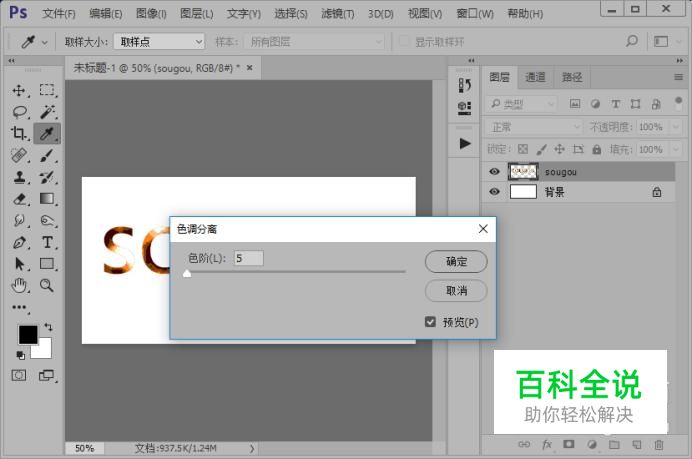692x459 pixels.
Task: Select the Hand tool
Action: point(19,286)
